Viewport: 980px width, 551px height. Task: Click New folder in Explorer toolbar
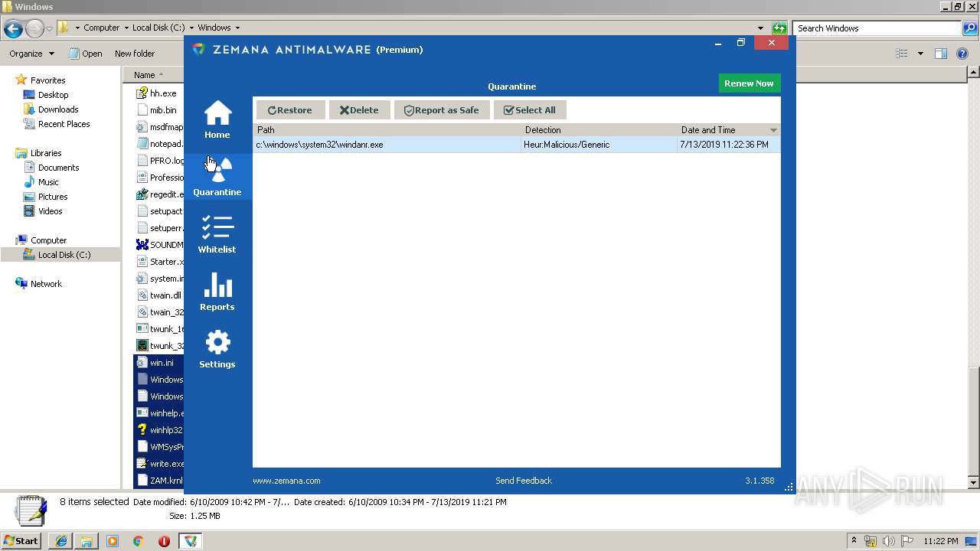[135, 54]
